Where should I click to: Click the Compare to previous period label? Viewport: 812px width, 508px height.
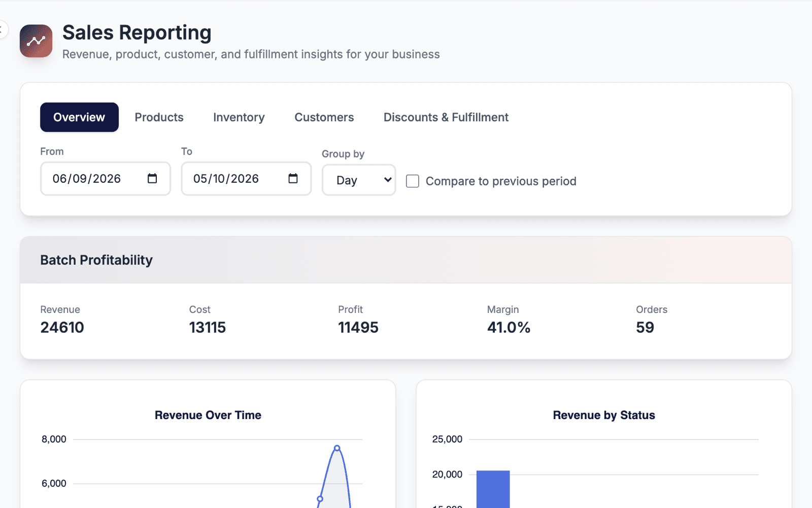(501, 181)
